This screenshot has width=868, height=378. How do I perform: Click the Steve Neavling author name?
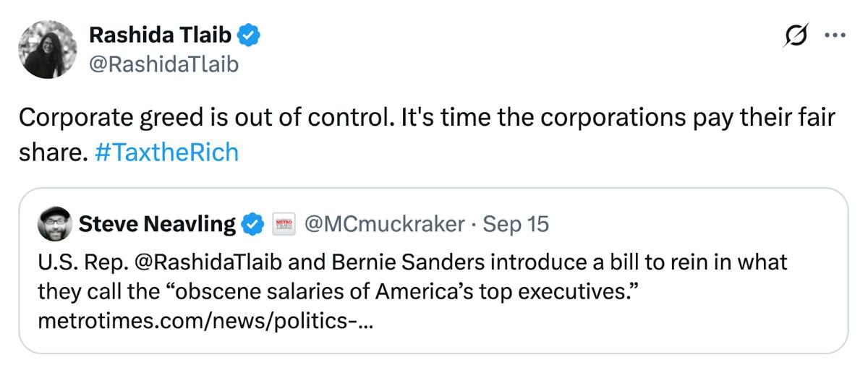point(157,225)
